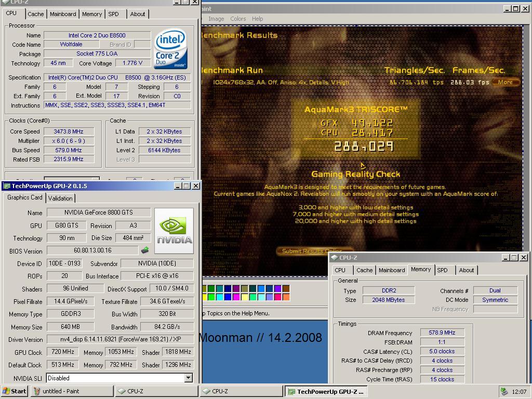The height and width of the screenshot is (399, 532).
Task: Pick the brown swatch in the Paint palette
Action: [x=286, y=289]
